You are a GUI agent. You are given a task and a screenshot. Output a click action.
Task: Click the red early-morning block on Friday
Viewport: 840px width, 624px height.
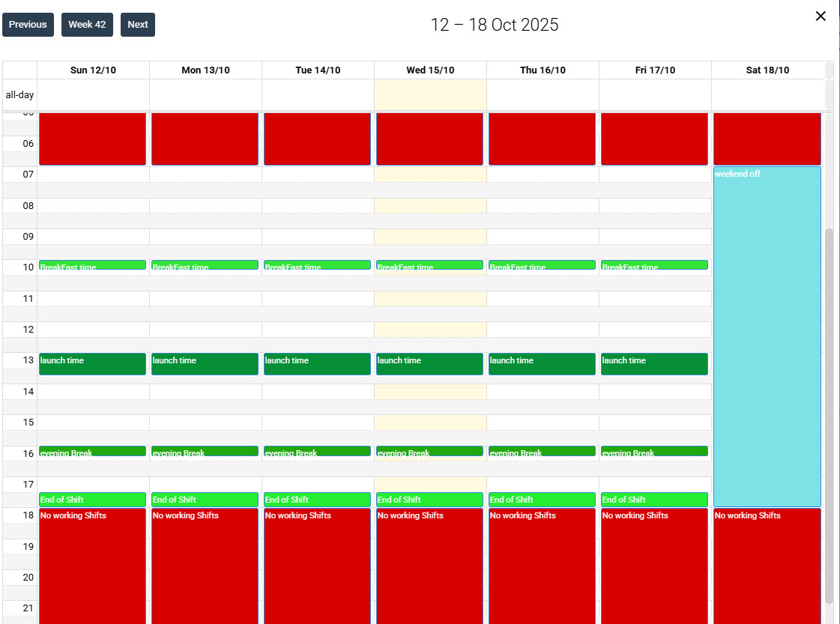click(x=654, y=139)
